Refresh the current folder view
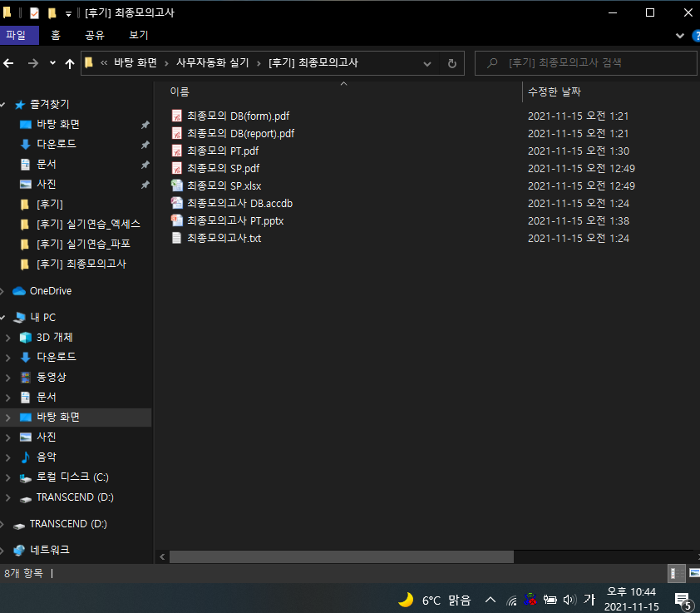Viewport: 700px width, 613px height. [x=451, y=63]
